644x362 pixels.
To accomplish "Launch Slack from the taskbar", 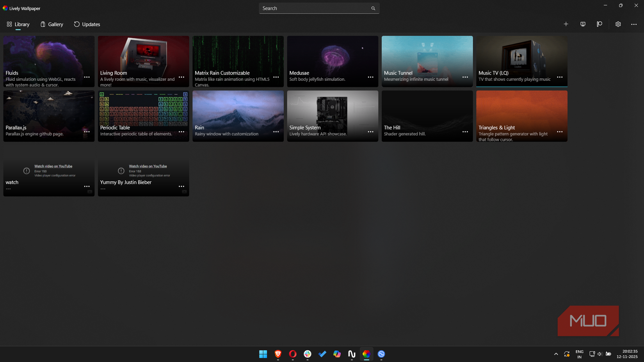I will (x=307, y=354).
